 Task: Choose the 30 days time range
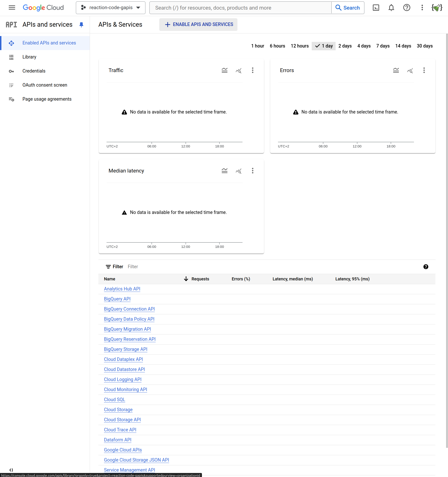click(425, 46)
